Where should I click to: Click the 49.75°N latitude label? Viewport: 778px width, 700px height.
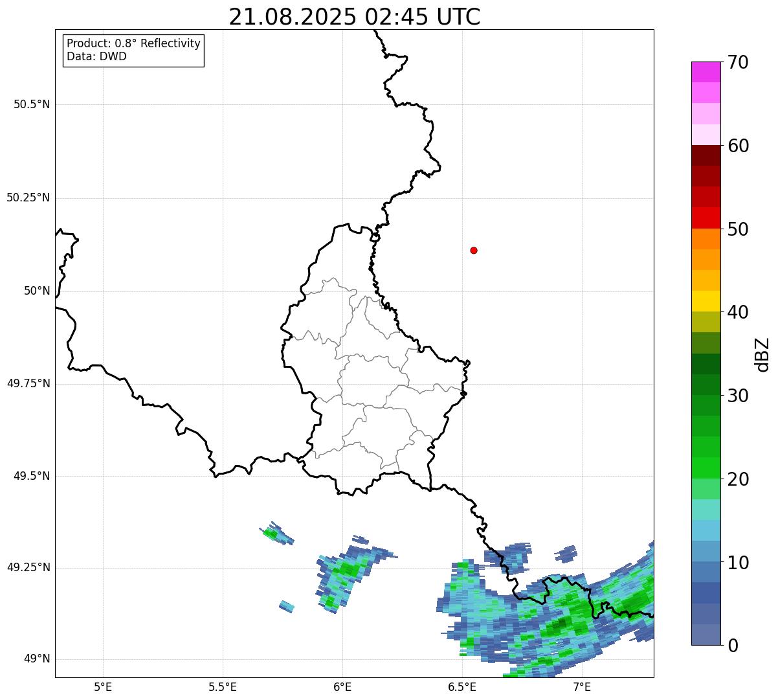(x=28, y=383)
